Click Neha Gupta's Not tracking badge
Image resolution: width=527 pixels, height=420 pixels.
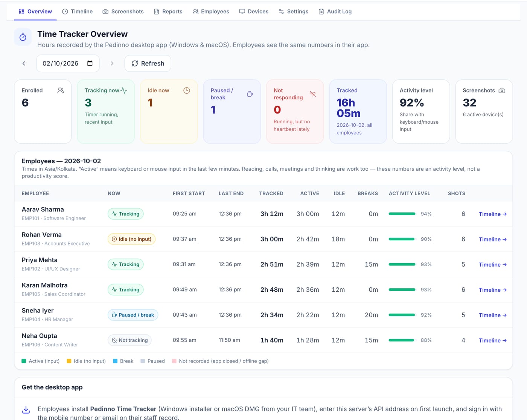130,340
